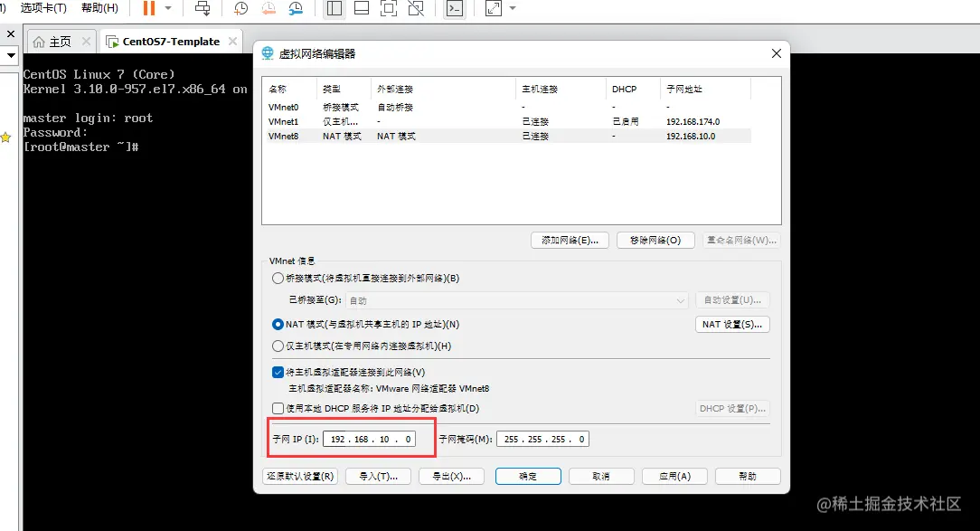The height and width of the screenshot is (531, 980).
Task: Click the Send Ctrl+Alt+Del toolbar icon
Action: tap(203, 8)
